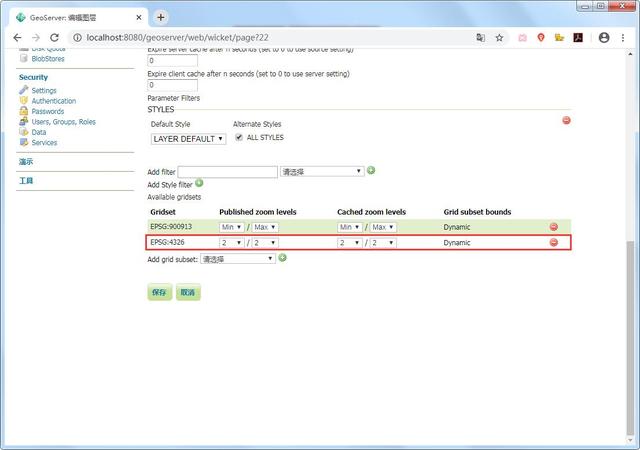Click the EPSG:4326 gridset name
The image size is (640, 450).
(167, 242)
